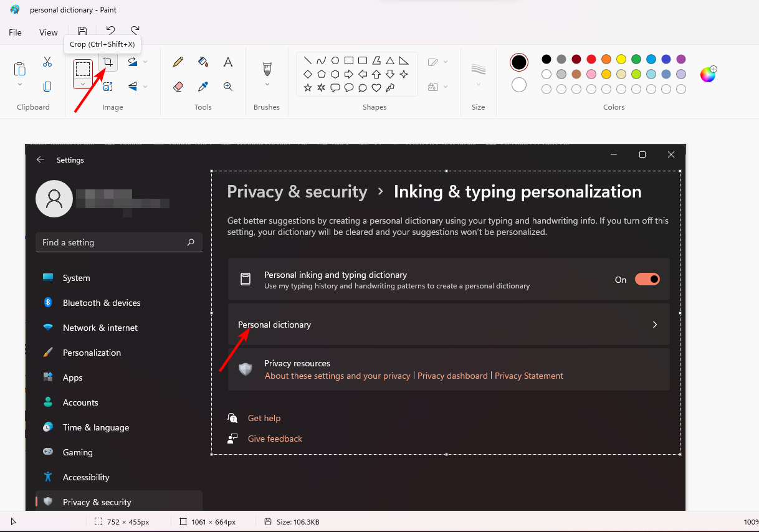The height and width of the screenshot is (532, 759).
Task: Select Color 2 white secondary swatch
Action: 519,85
